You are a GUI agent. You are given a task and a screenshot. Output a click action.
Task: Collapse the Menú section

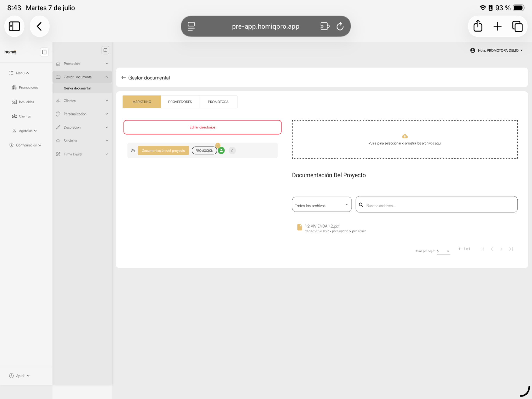click(x=19, y=73)
